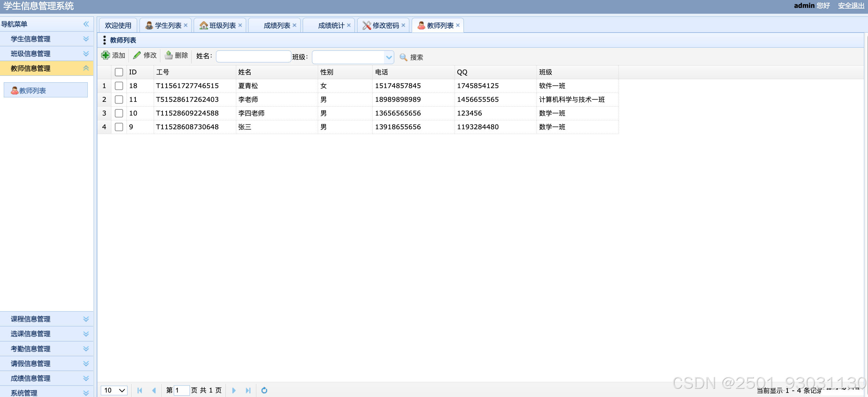Image resolution: width=868 pixels, height=397 pixels.
Task: Click the 电话 column header
Action: coord(413,72)
